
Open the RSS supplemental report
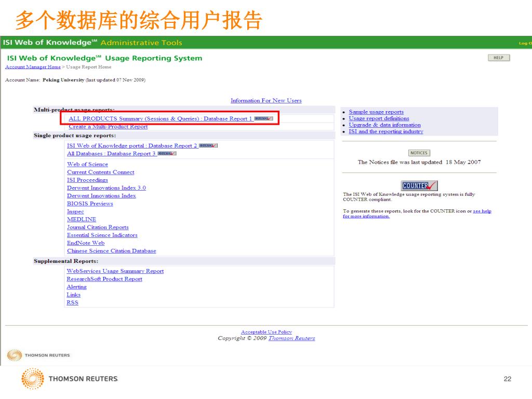(73, 303)
